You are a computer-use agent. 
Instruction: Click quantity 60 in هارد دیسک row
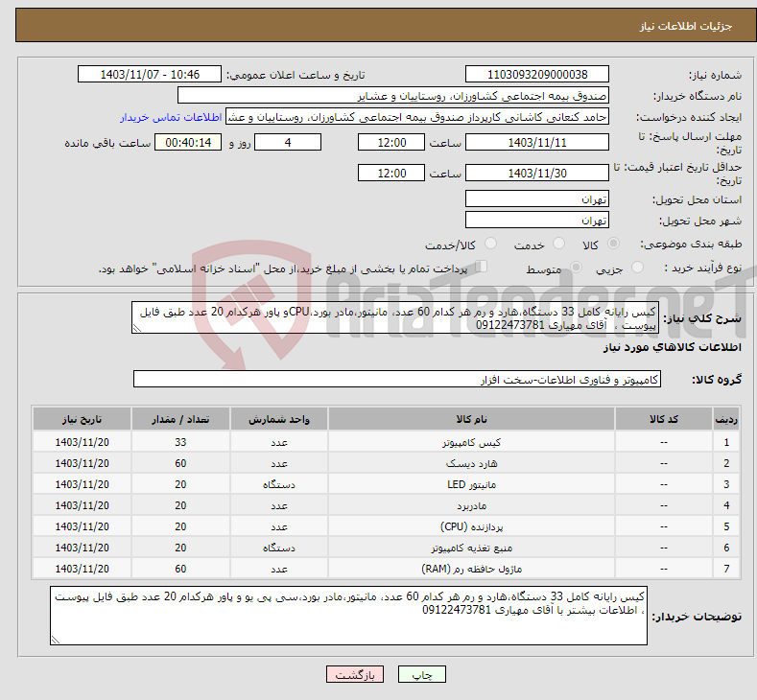coord(180,463)
